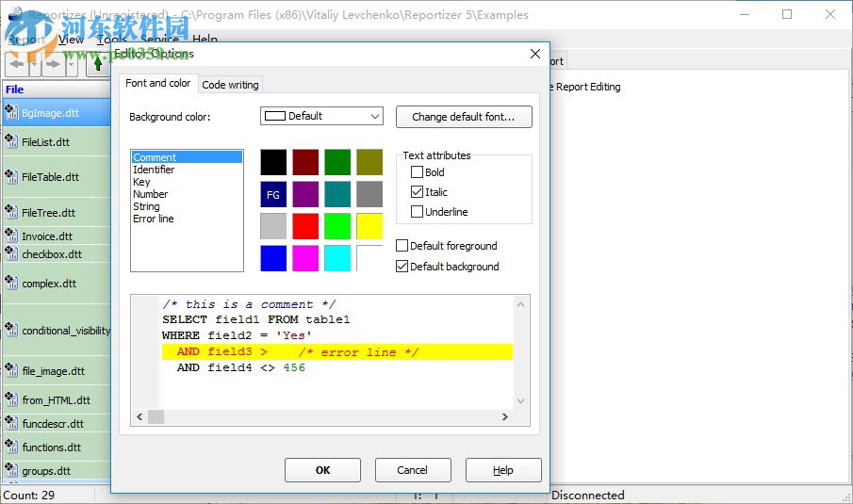This screenshot has height=504, width=853.
Task: Select Identifier in the element list
Action: pos(187,170)
